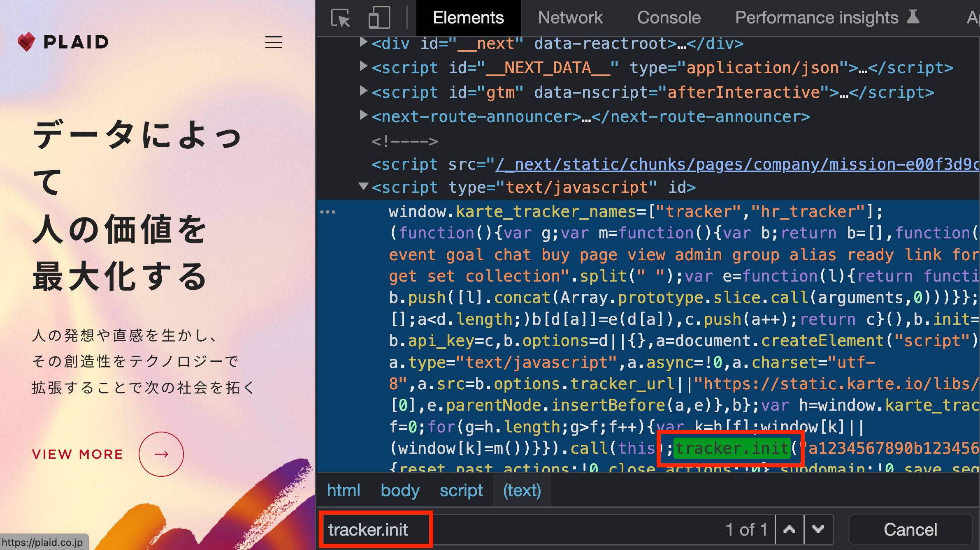Open the node options ellipsis
The image size is (980, 550).
click(327, 212)
